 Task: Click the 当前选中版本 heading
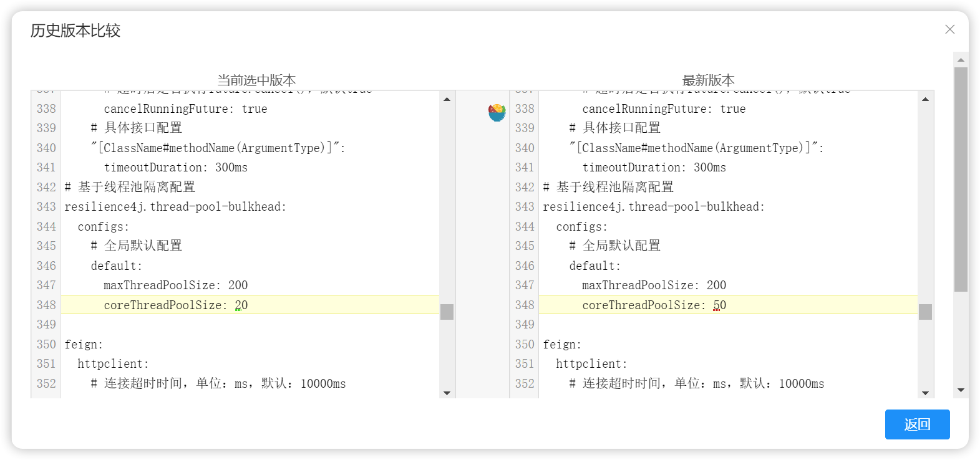[256, 80]
